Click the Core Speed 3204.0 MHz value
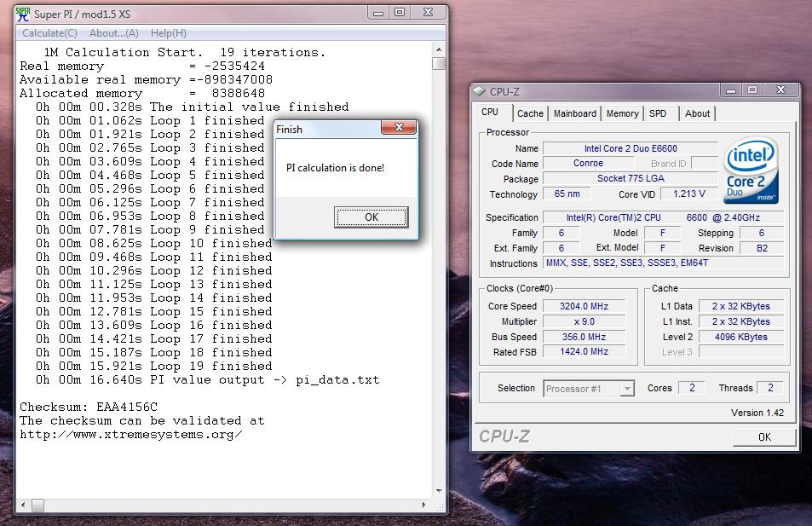The height and width of the screenshot is (526, 812). [x=584, y=306]
